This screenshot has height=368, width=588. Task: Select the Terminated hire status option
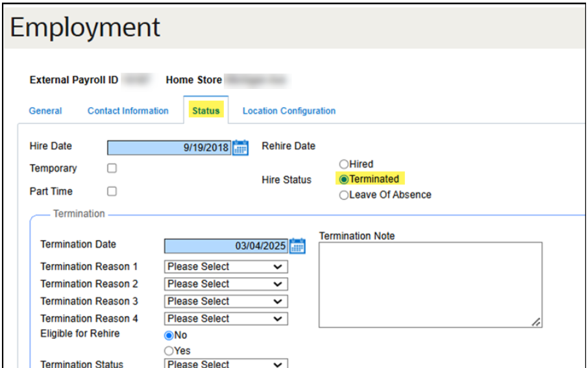(x=344, y=179)
